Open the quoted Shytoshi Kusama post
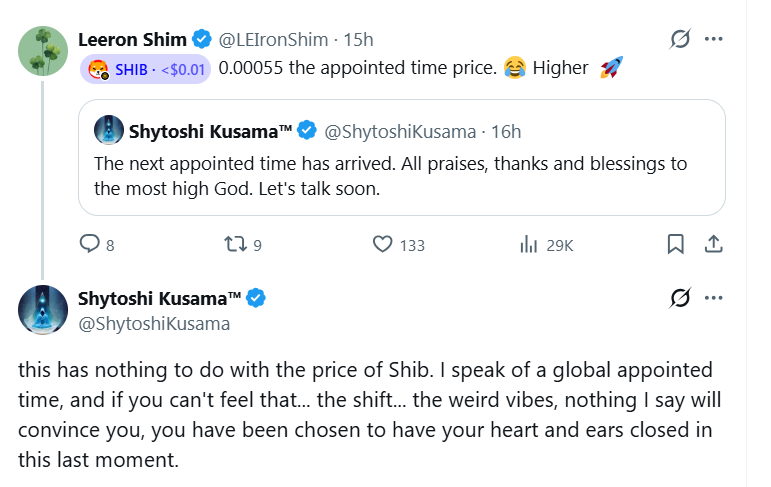Image resolution: width=771 pixels, height=487 pixels. click(400, 175)
